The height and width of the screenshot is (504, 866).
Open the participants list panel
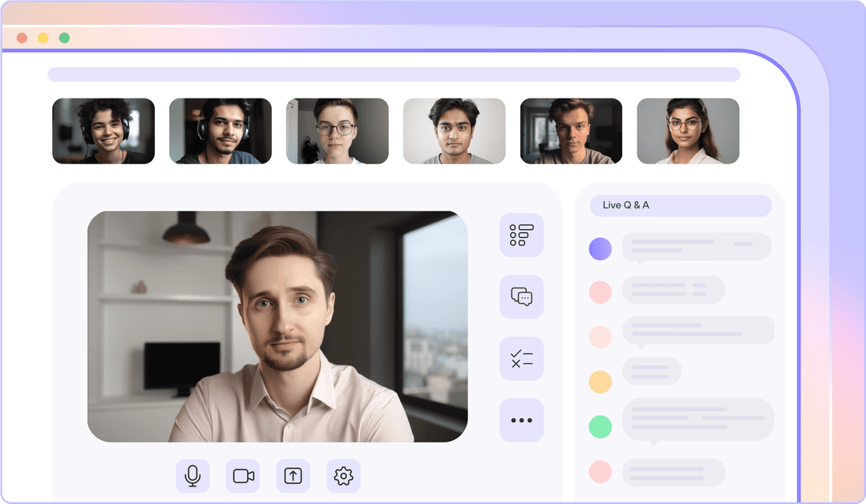(x=521, y=235)
